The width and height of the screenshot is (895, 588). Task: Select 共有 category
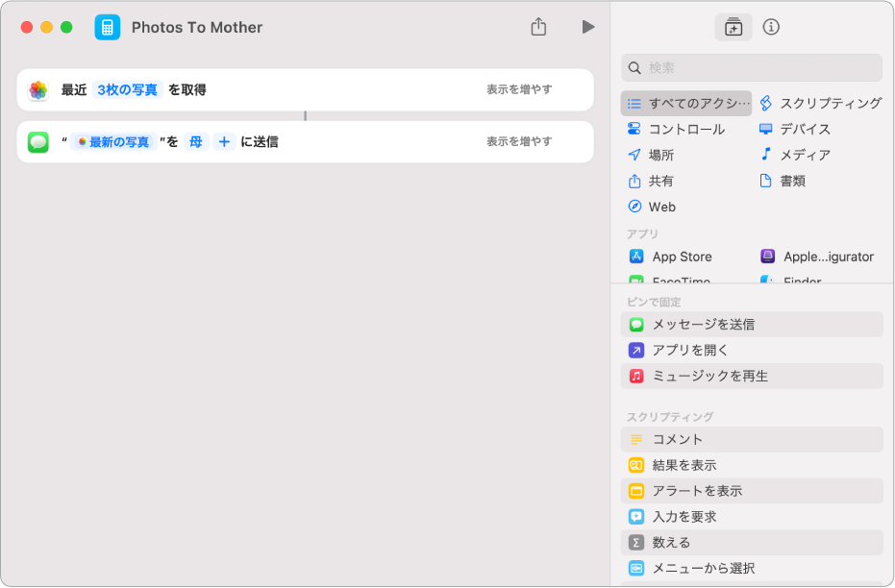coord(651,181)
